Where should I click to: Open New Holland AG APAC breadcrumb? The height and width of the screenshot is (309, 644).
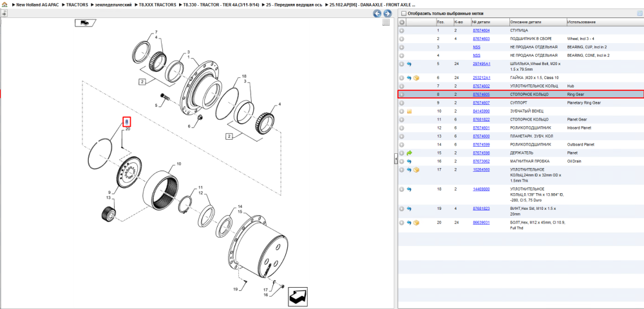tap(37, 5)
